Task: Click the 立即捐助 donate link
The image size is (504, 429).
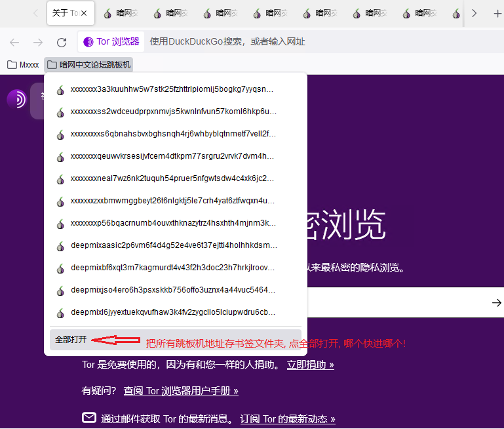Action: pyautogui.click(x=310, y=365)
